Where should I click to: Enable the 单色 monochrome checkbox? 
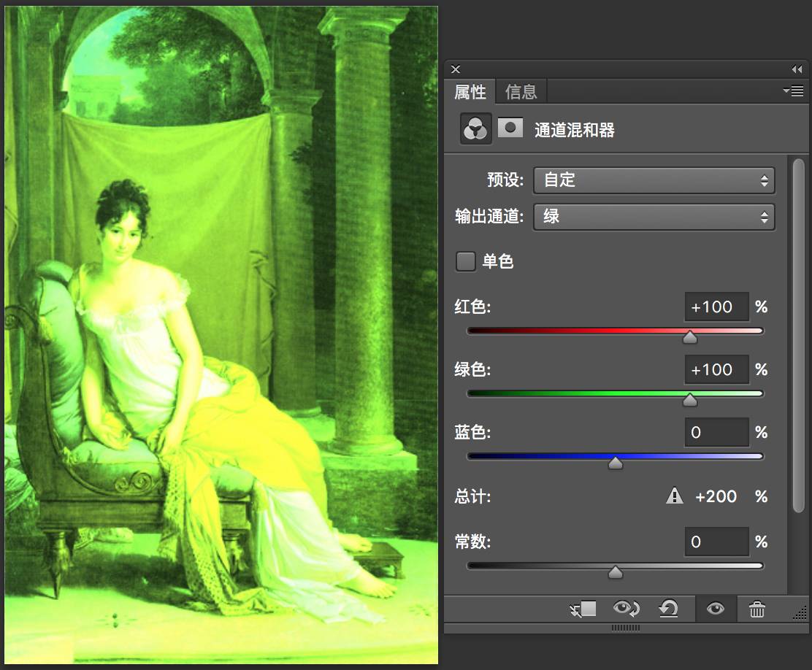click(466, 261)
